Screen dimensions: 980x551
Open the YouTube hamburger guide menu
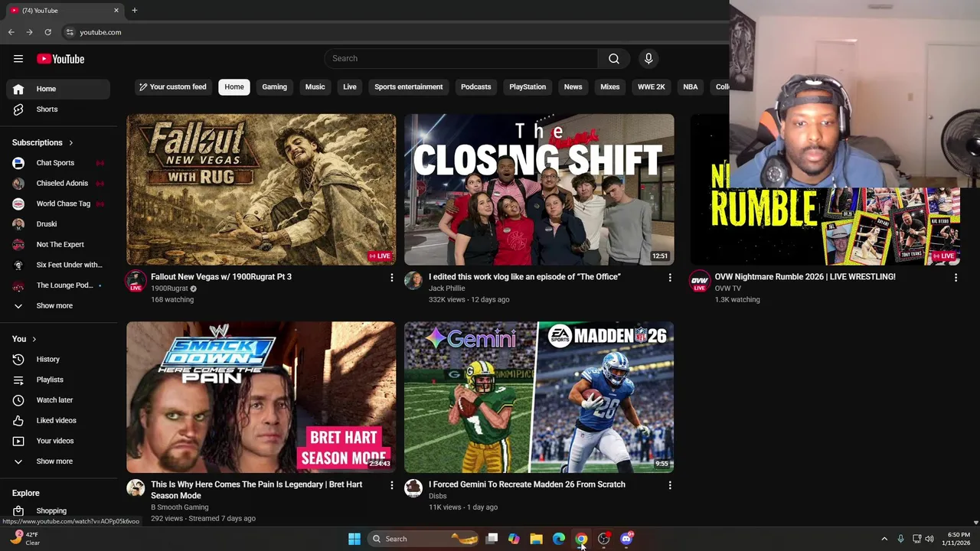(x=18, y=59)
